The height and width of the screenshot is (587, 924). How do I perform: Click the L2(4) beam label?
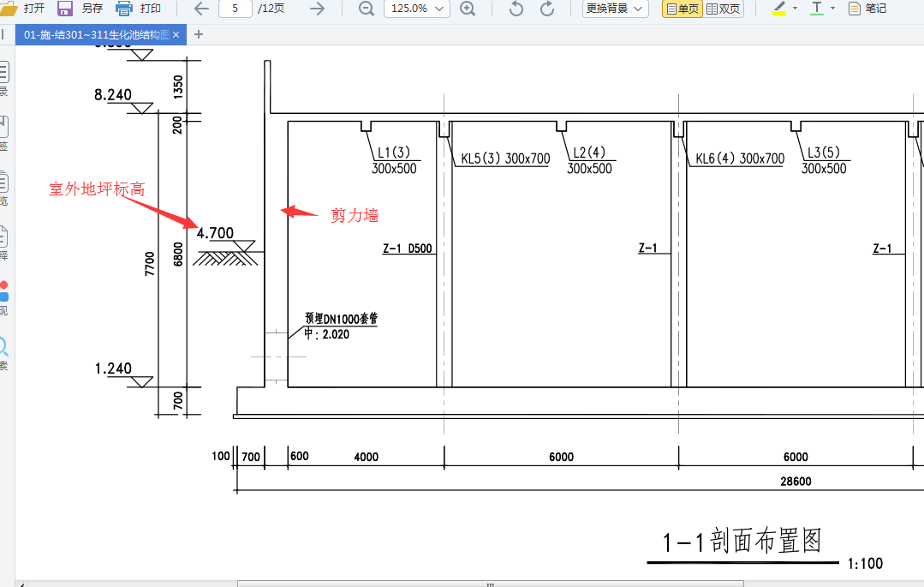(589, 153)
